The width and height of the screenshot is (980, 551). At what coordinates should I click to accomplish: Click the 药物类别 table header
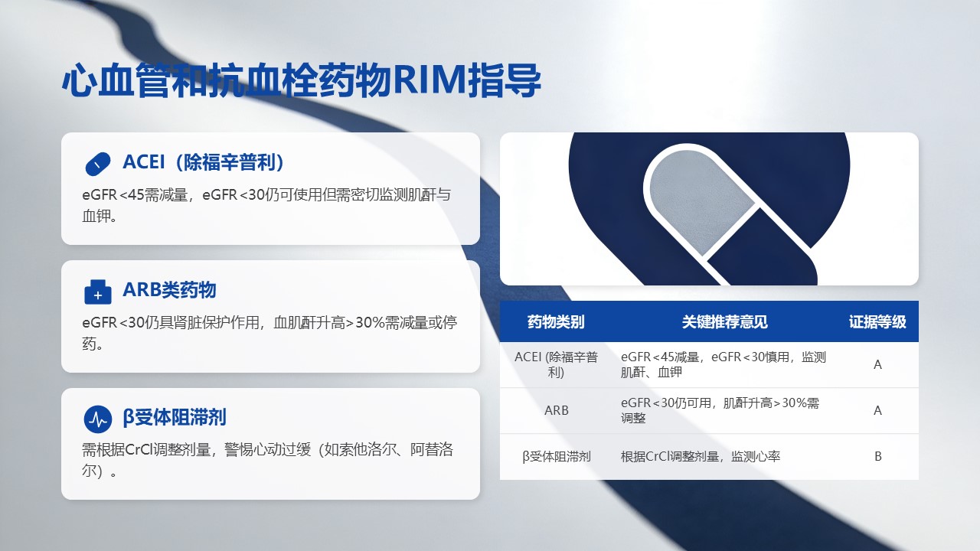[556, 322]
